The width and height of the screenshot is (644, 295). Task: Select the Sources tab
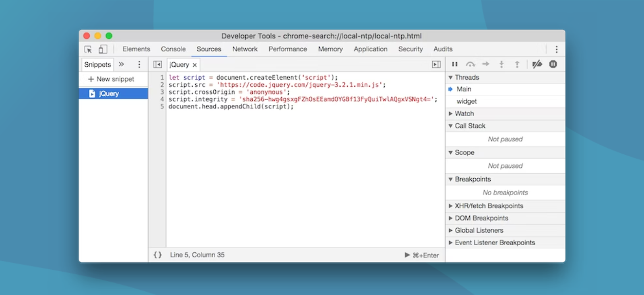coord(209,49)
